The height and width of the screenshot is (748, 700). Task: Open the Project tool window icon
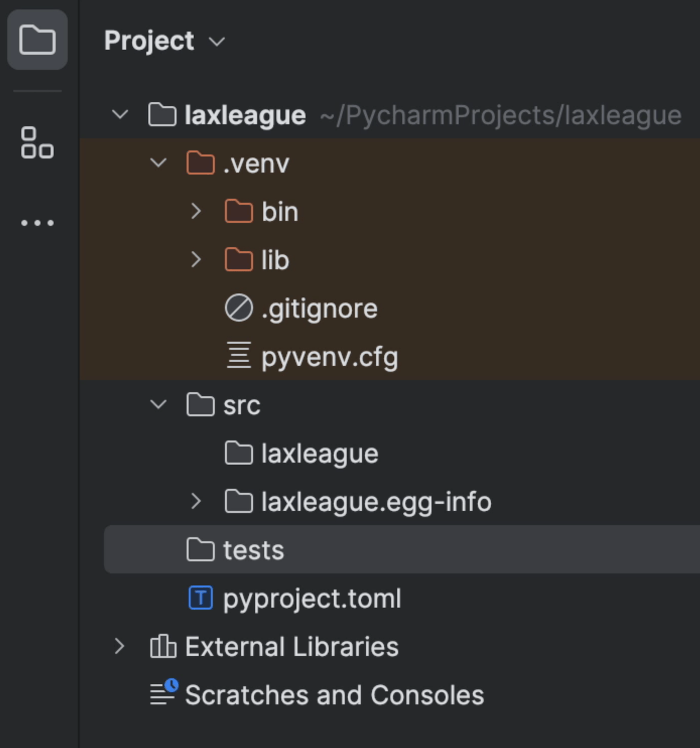tap(37, 39)
